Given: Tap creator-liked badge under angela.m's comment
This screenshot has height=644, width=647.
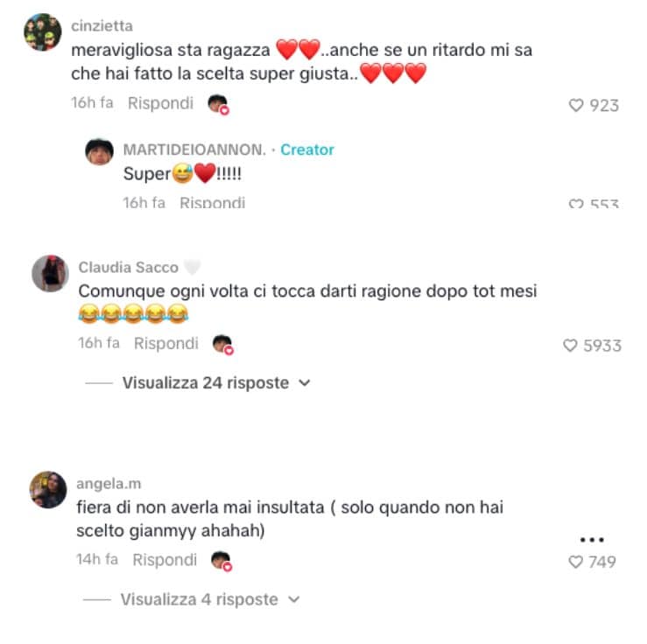Looking at the screenshot, I should pos(222,561).
